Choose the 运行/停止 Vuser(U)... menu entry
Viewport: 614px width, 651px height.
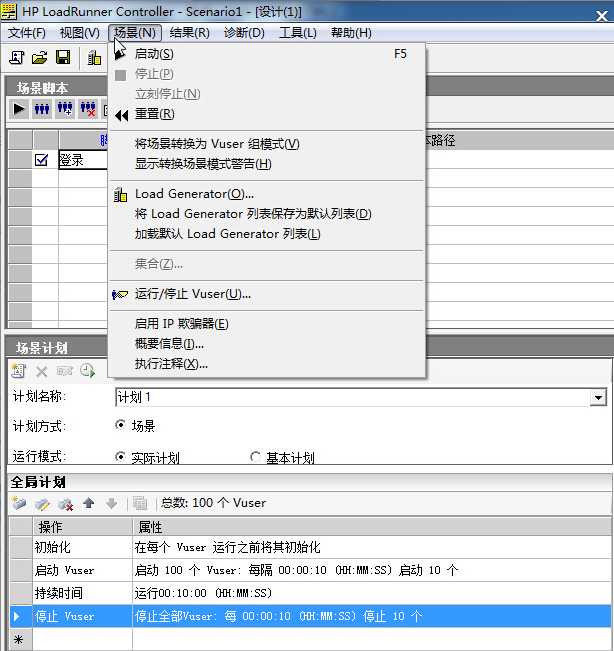tap(267, 294)
